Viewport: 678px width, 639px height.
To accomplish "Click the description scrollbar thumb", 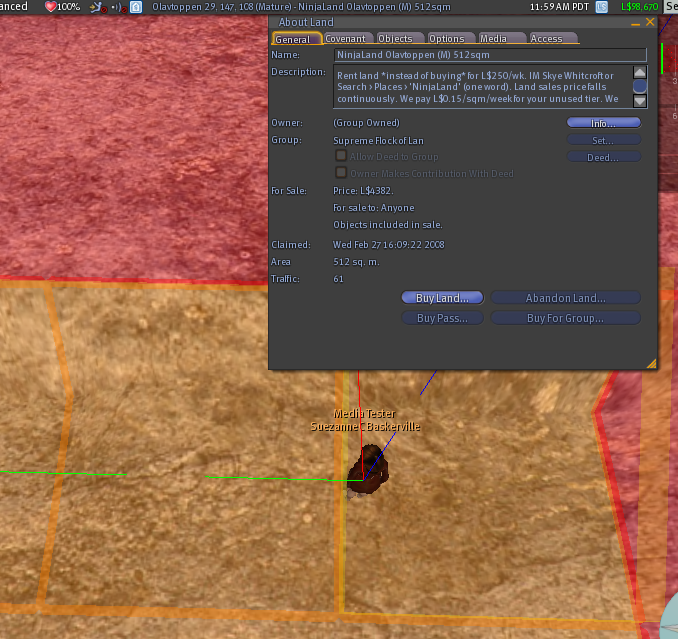I will click(x=639, y=86).
